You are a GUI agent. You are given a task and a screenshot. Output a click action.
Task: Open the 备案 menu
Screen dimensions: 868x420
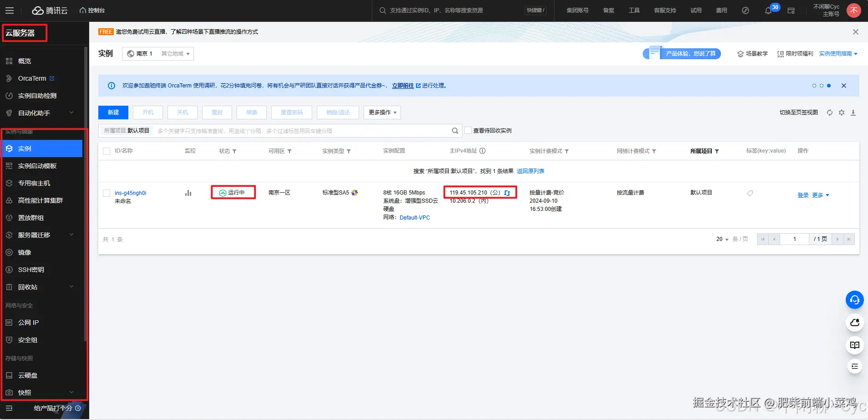point(609,10)
